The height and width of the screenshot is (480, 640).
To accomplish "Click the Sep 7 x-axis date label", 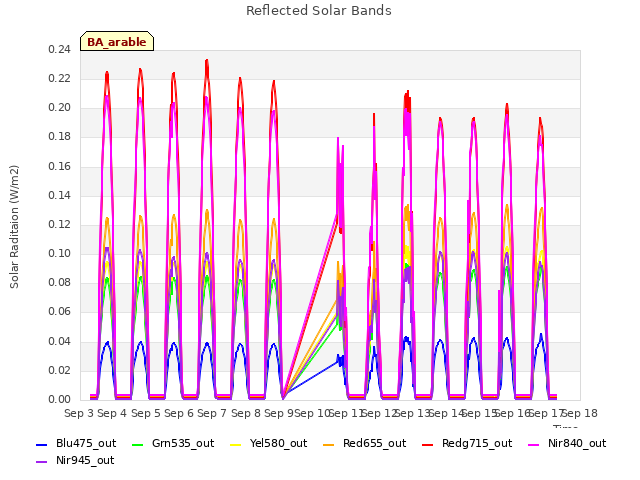I will [212, 413].
